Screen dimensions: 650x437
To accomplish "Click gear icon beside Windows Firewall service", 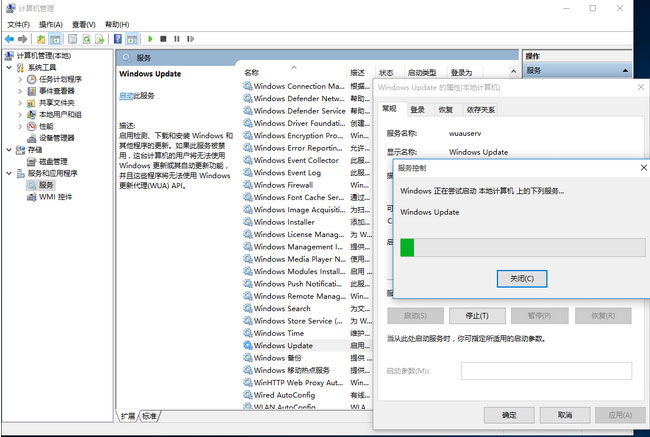I will [x=248, y=185].
